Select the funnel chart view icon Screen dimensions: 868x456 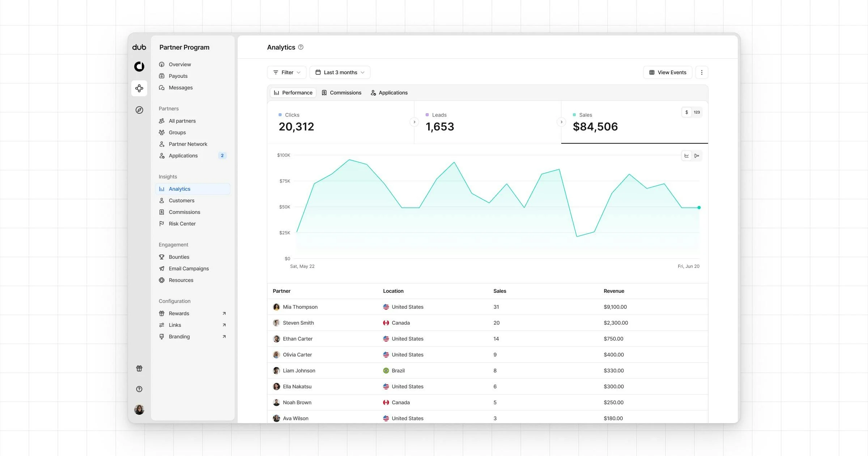click(x=697, y=156)
